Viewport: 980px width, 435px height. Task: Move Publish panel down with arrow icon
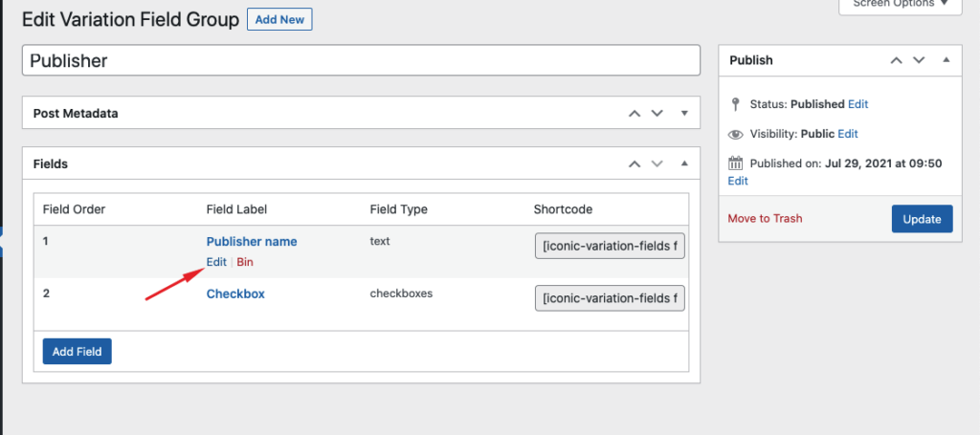(919, 60)
